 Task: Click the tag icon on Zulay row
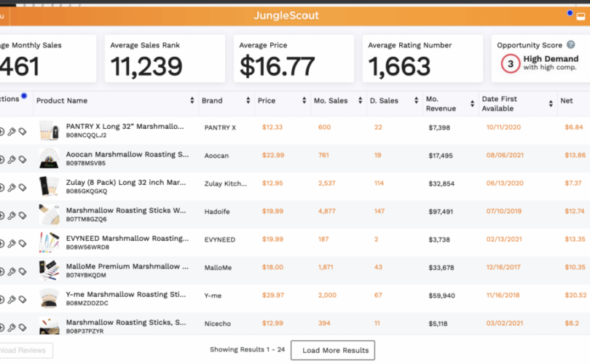coord(23,187)
